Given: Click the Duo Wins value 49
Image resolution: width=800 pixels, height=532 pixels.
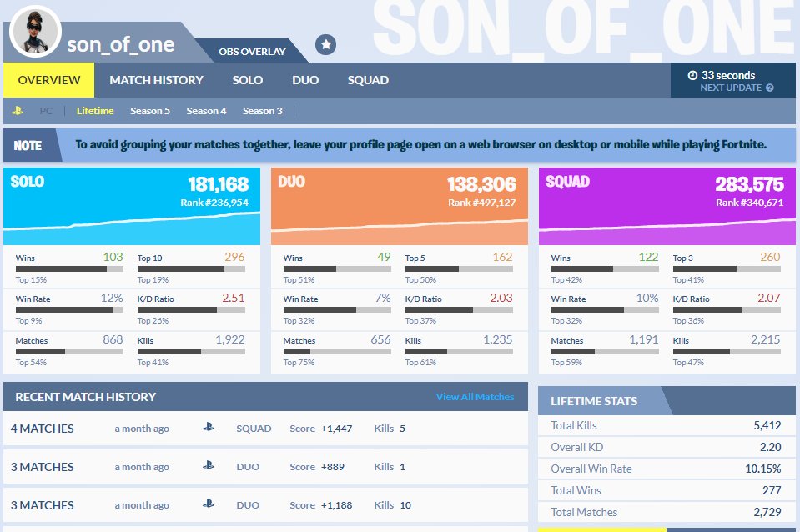Looking at the screenshot, I should click(x=384, y=257).
